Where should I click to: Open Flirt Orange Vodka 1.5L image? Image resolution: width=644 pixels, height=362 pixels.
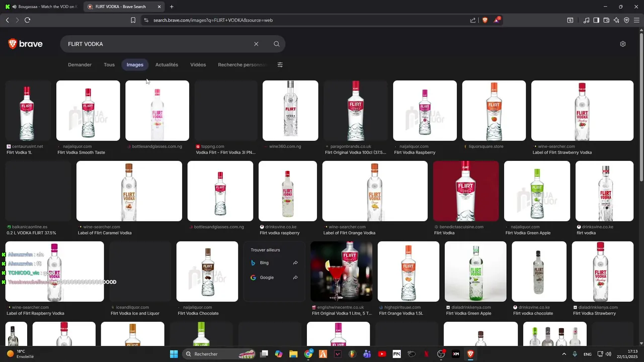(x=409, y=271)
